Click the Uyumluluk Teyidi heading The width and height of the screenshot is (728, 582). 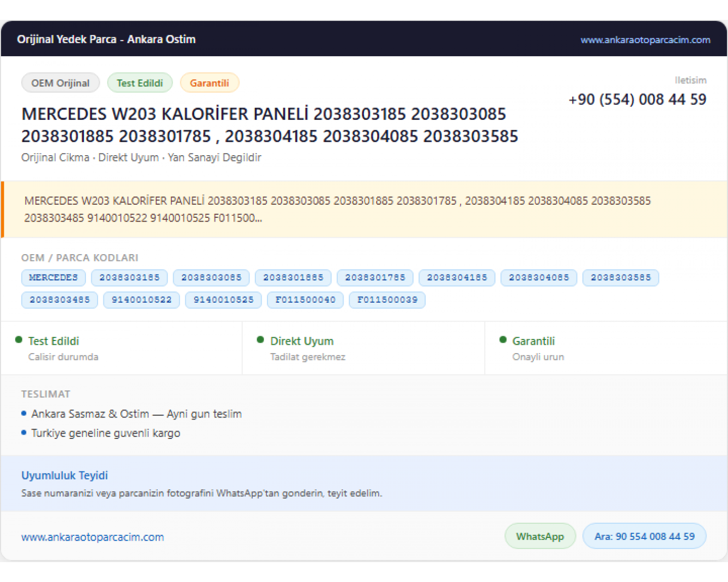pyautogui.click(x=65, y=475)
